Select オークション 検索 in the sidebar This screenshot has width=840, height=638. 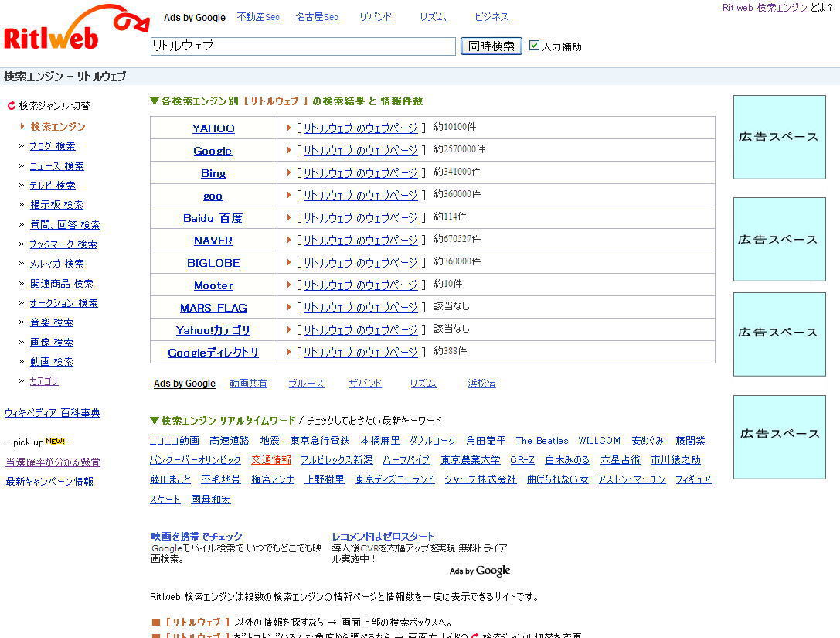pyautogui.click(x=63, y=303)
